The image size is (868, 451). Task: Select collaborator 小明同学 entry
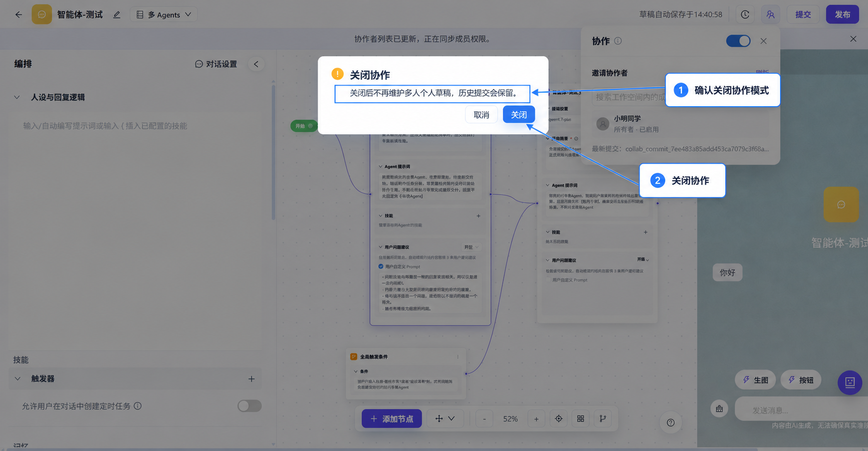tap(681, 124)
